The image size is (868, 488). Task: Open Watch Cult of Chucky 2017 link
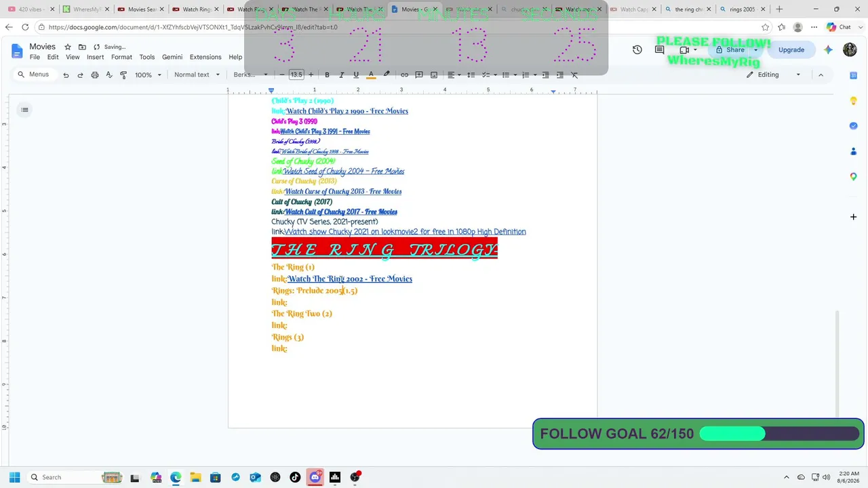point(341,211)
